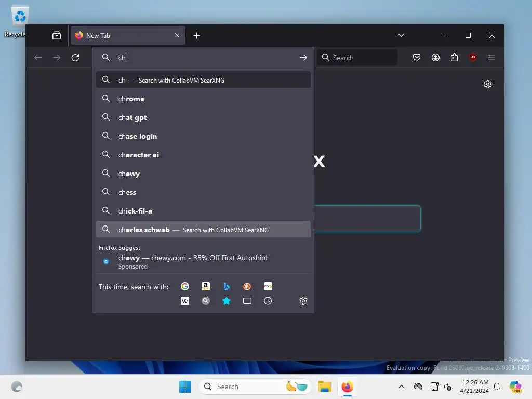Click the widgets icon on taskbar left
This screenshot has width=532, height=399.
coord(17,387)
